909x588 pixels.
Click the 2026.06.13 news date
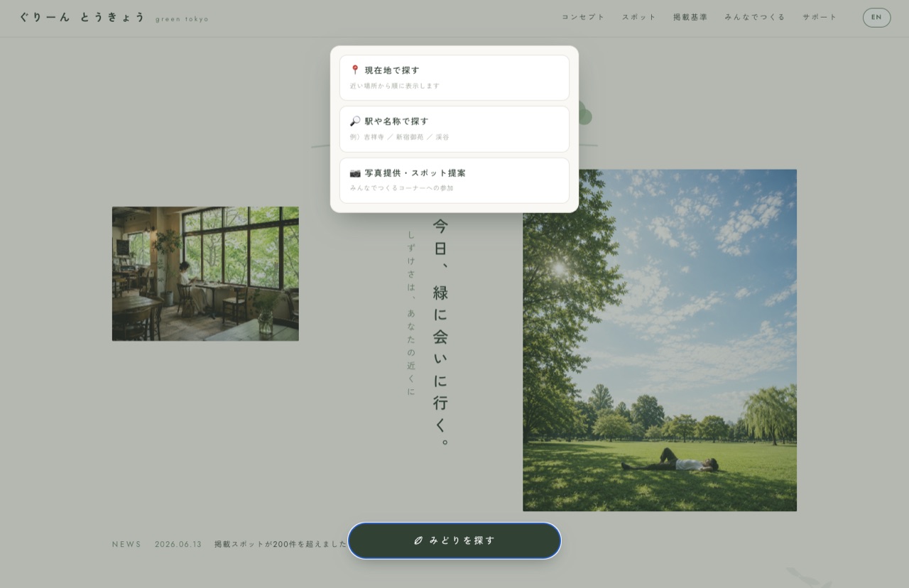tap(178, 545)
